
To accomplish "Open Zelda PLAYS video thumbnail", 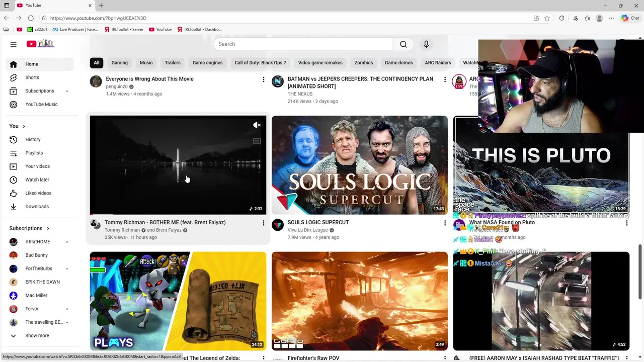I will click(x=178, y=301).
